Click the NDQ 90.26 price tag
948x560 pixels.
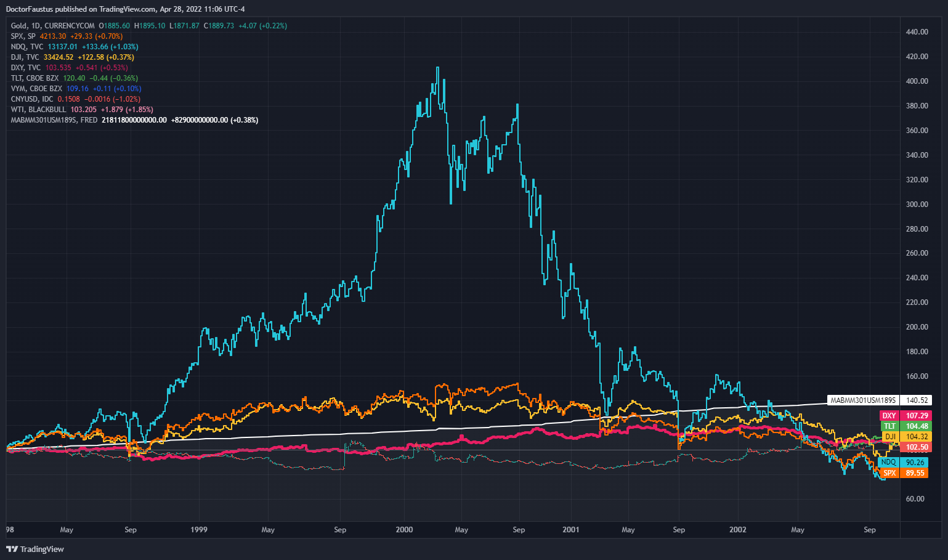[x=904, y=463]
